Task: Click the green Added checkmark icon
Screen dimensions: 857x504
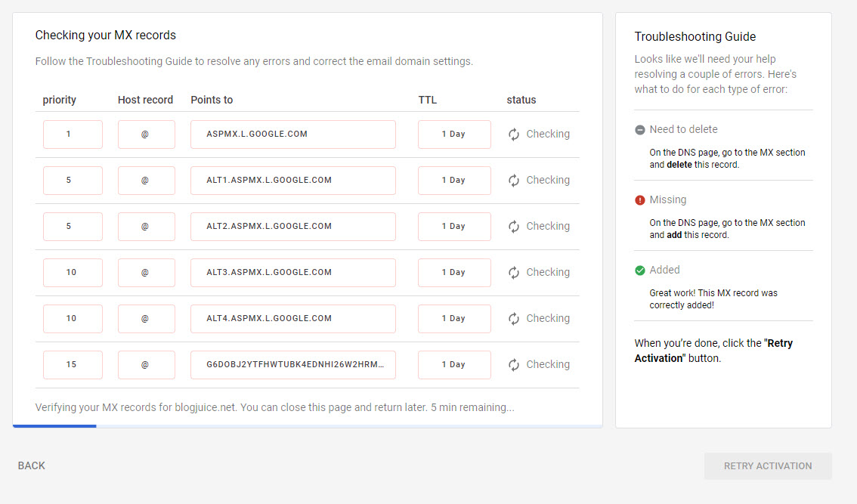Action: (640, 270)
